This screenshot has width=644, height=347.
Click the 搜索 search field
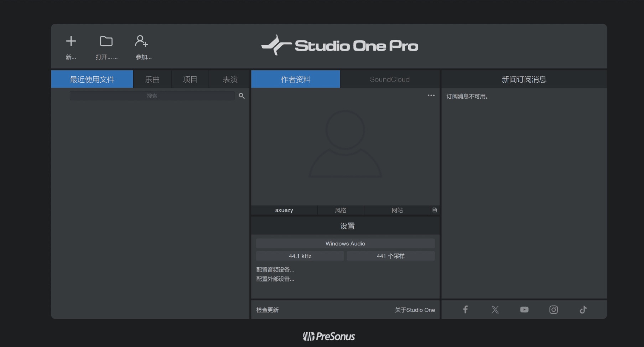pyautogui.click(x=152, y=96)
